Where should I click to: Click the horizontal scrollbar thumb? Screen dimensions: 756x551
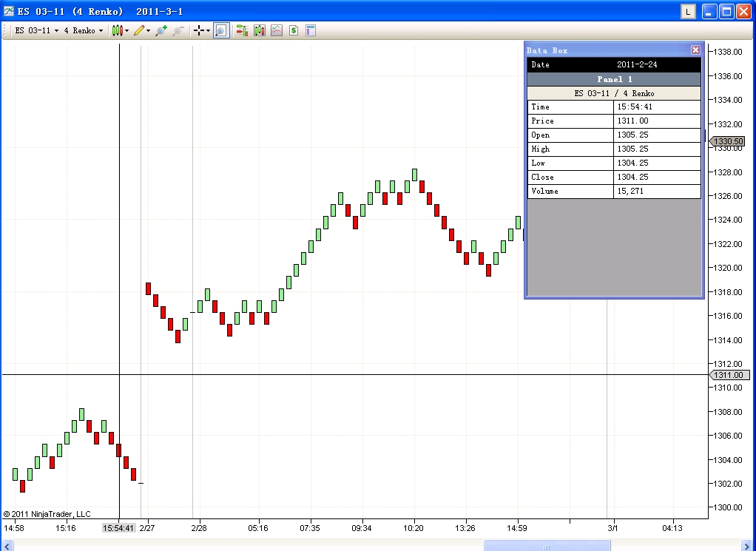click(x=547, y=547)
